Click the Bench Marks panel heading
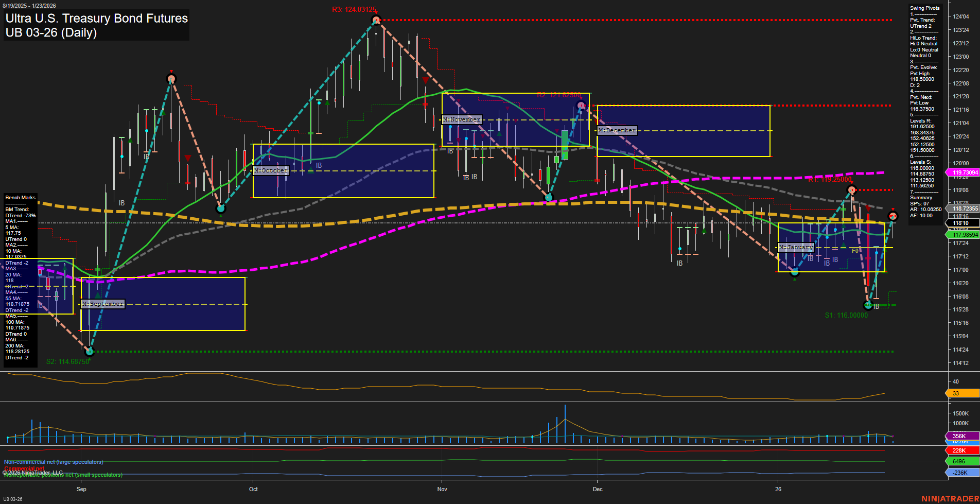The height and width of the screenshot is (504, 980). [21, 198]
